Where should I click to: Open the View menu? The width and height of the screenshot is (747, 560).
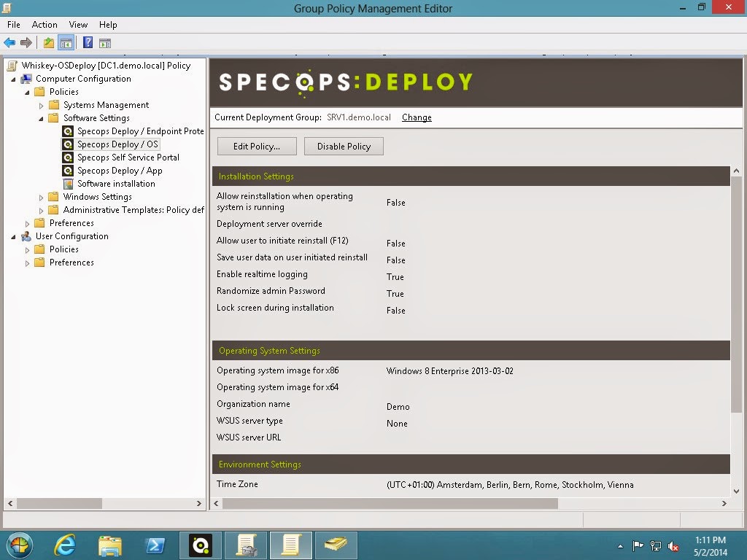(x=78, y=25)
